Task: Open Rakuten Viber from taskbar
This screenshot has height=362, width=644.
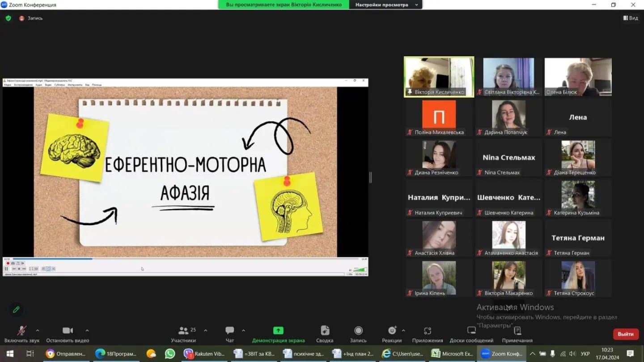Action: [204, 354]
